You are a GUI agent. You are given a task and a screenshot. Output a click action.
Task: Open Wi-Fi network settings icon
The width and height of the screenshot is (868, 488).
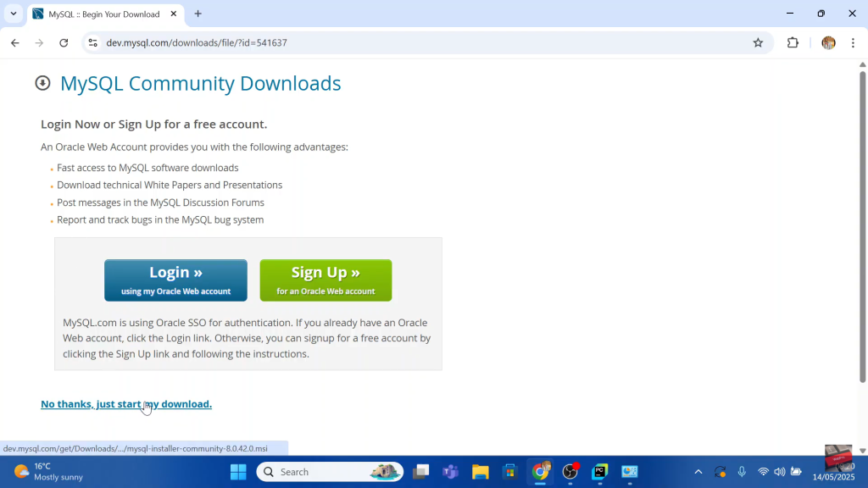(x=763, y=472)
